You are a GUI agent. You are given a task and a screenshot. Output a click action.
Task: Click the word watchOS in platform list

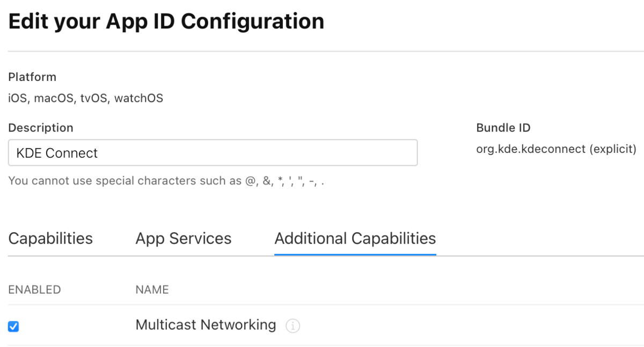pos(138,99)
